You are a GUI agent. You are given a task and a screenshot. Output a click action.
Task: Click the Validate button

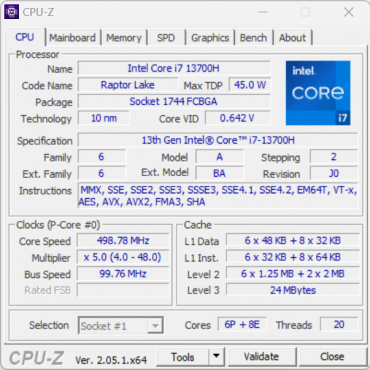click(261, 356)
